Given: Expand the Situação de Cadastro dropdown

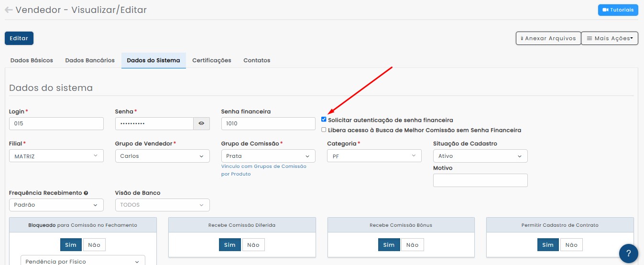Looking at the screenshot, I should click(480, 156).
